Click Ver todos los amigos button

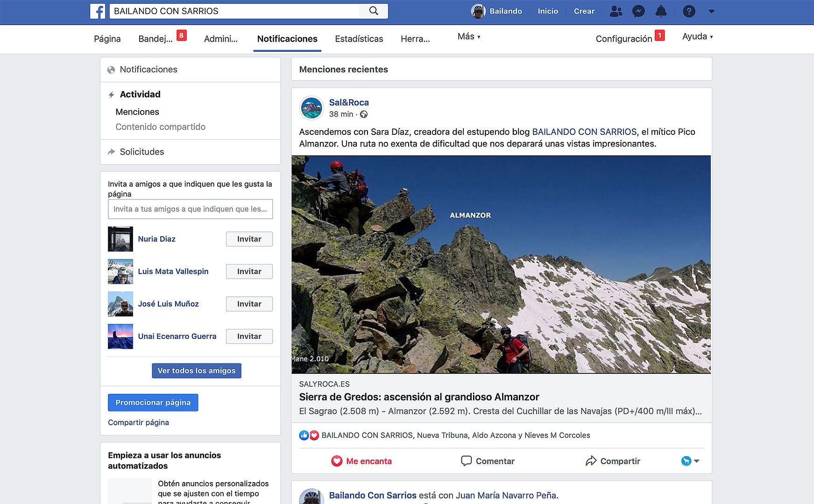pyautogui.click(x=197, y=371)
